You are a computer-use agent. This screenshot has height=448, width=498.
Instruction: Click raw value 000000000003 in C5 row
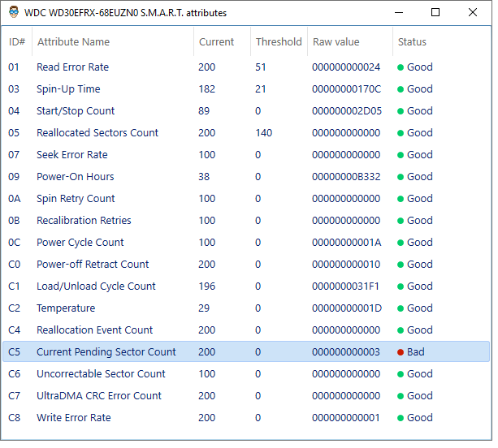345,351
